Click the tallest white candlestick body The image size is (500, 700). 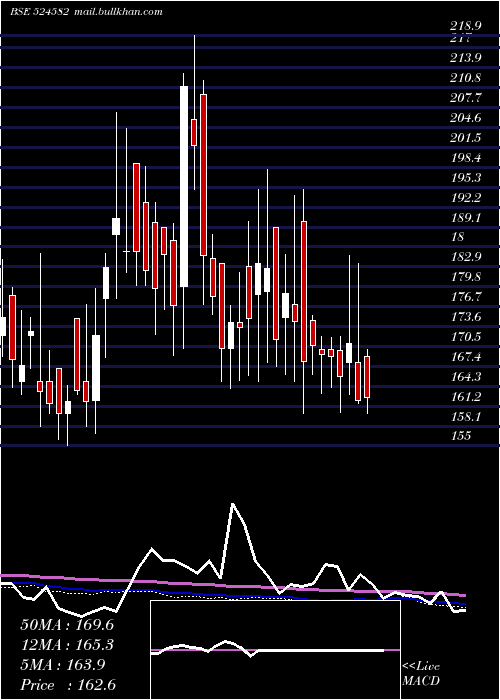(x=184, y=187)
